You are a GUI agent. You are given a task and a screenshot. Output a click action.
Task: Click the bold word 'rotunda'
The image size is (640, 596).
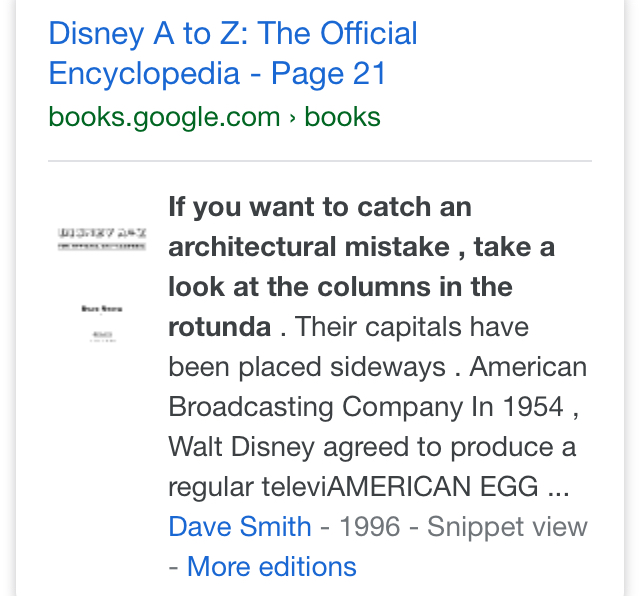pyautogui.click(x=219, y=327)
